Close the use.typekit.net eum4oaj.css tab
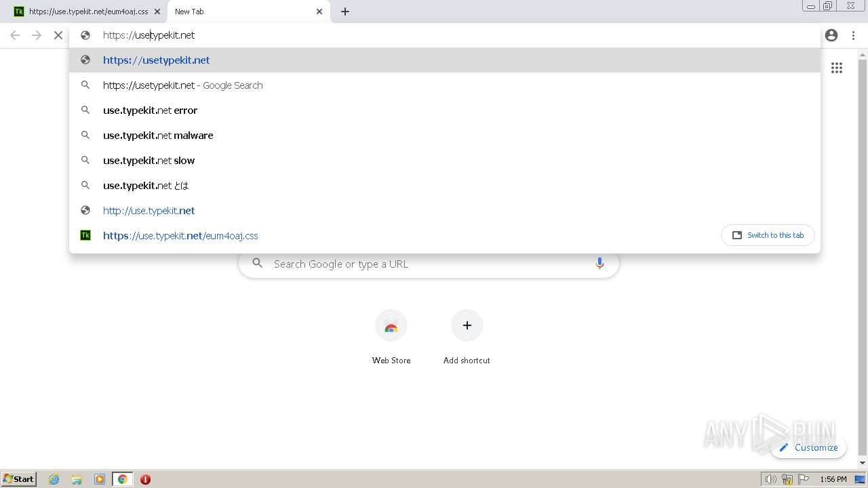 pyautogui.click(x=157, y=12)
